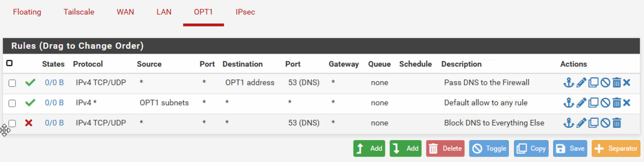
Task: Delete the Pass DNS to Firewall rule
Action: tap(617, 82)
